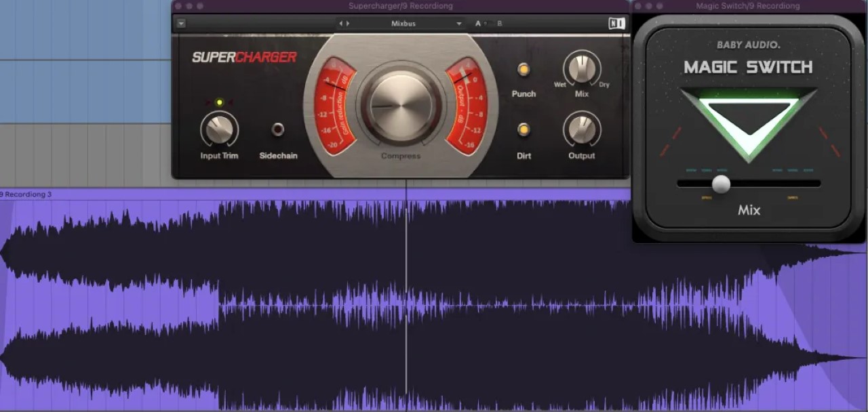Screen dimensions: 868x412
Task: Click the Wet/Dry Mix knob
Action: point(582,69)
